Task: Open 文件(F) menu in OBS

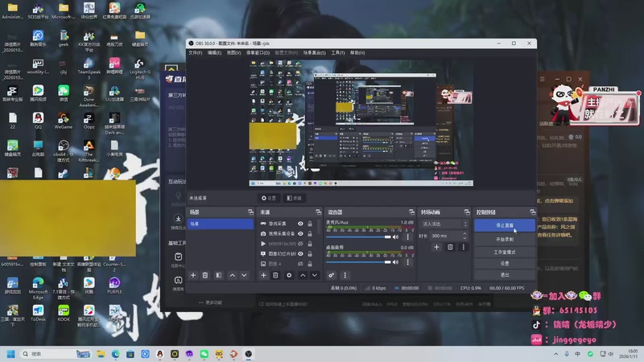Action: click(x=195, y=53)
